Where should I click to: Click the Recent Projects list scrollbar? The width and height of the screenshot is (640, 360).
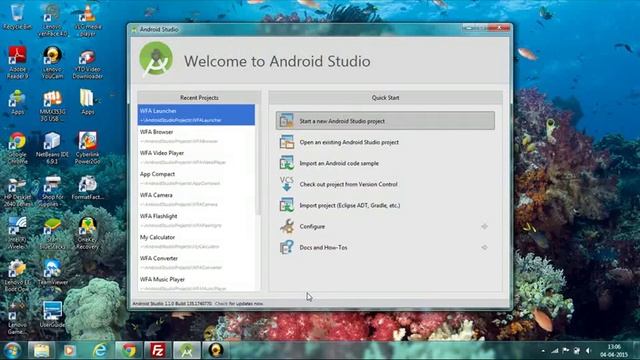(258, 159)
